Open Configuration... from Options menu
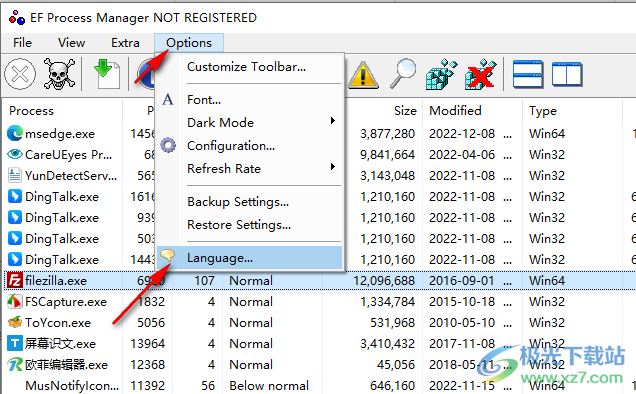The image size is (636, 394). pyautogui.click(x=249, y=146)
